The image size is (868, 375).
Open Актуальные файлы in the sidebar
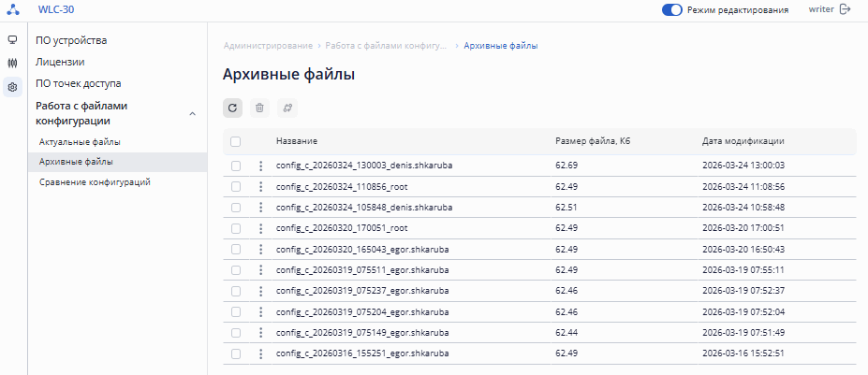click(80, 141)
